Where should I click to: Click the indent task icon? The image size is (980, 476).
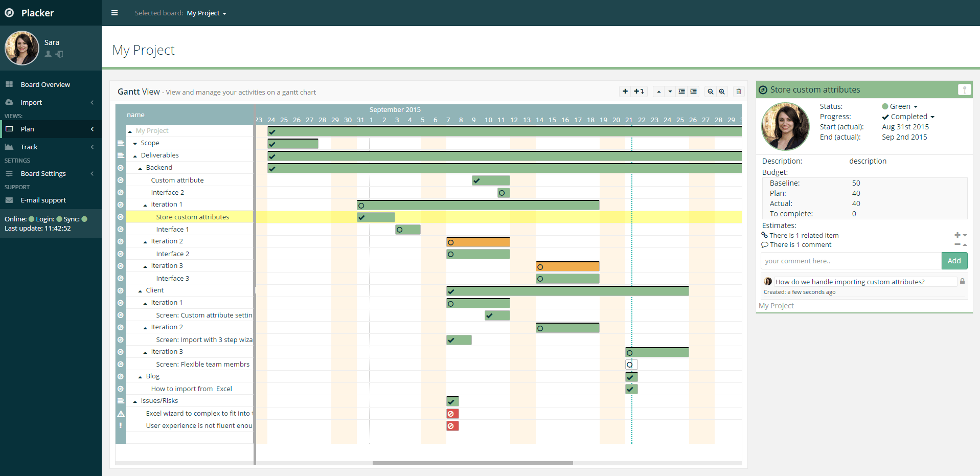tap(693, 92)
